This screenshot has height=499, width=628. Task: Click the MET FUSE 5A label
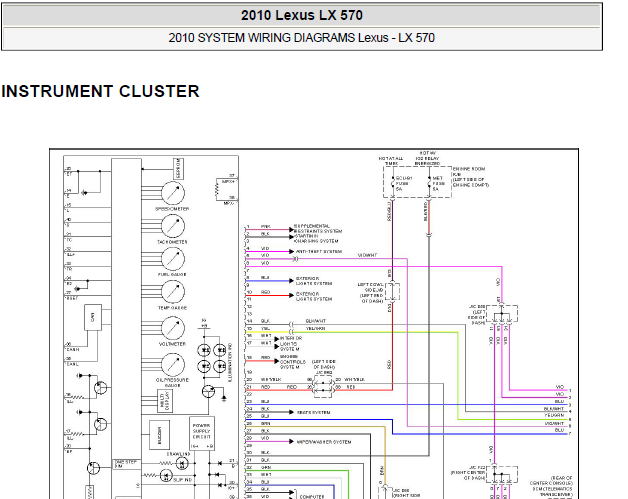(x=439, y=183)
